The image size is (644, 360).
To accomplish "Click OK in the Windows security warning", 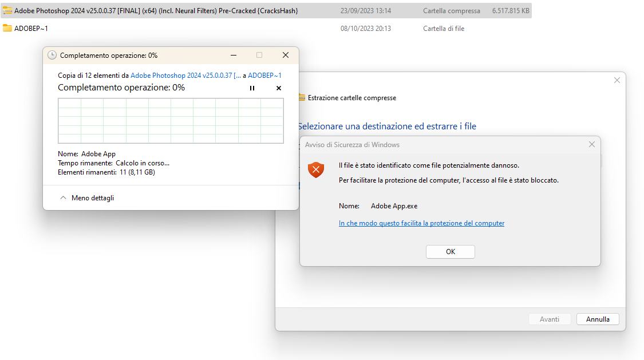I will coord(451,252).
